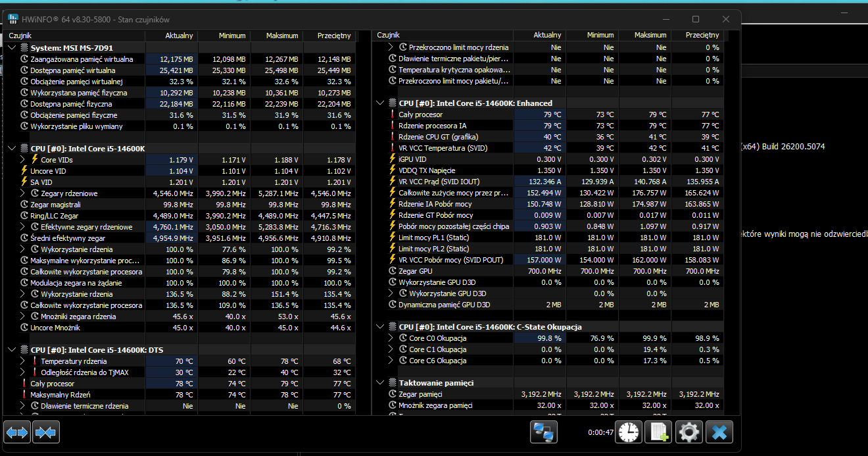Collapse the System: MSI MS-7D91 group

(x=12, y=47)
